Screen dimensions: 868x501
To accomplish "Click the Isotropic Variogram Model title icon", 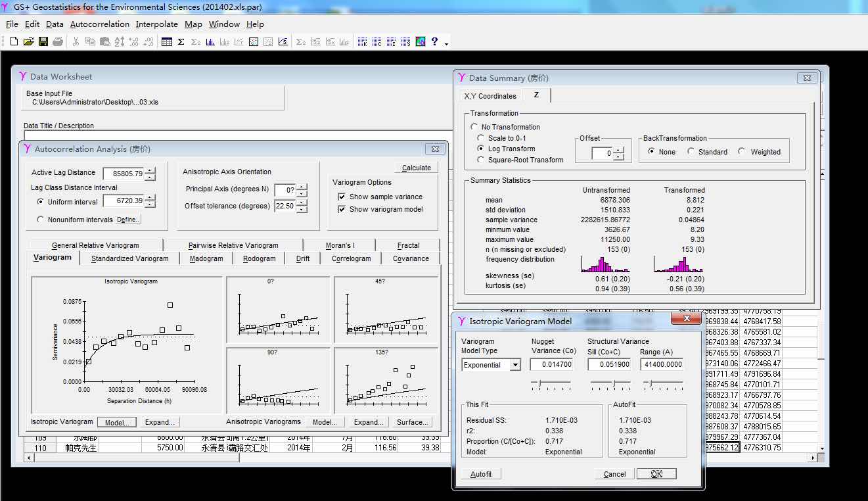I will click(x=462, y=321).
